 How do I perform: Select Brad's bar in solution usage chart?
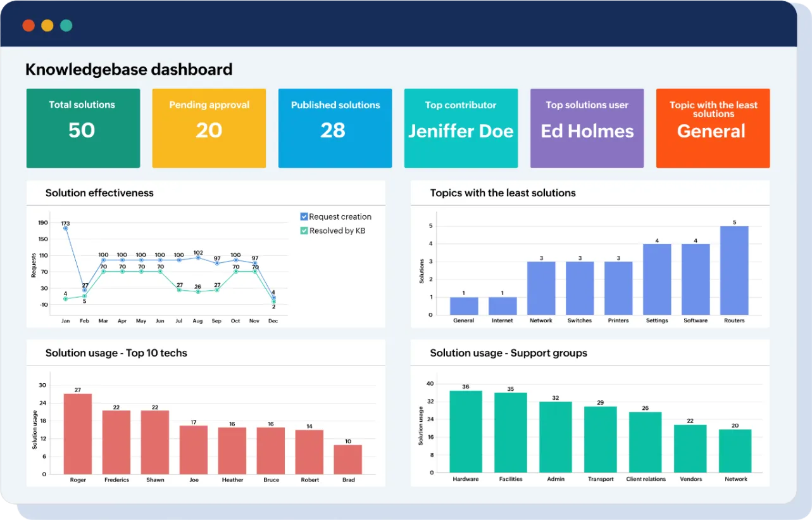(348, 459)
